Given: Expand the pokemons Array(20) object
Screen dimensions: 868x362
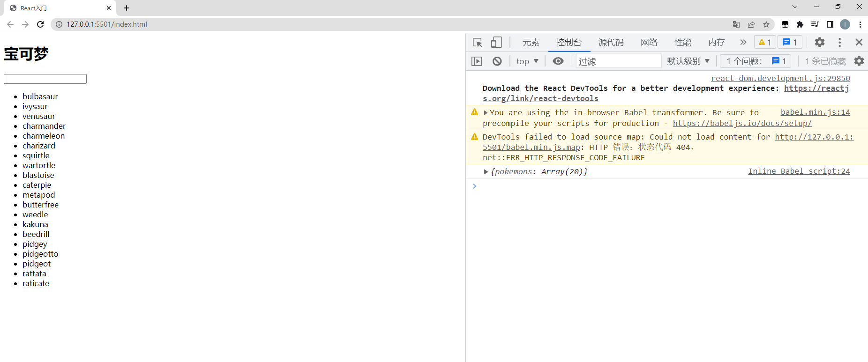Looking at the screenshot, I should (x=486, y=172).
